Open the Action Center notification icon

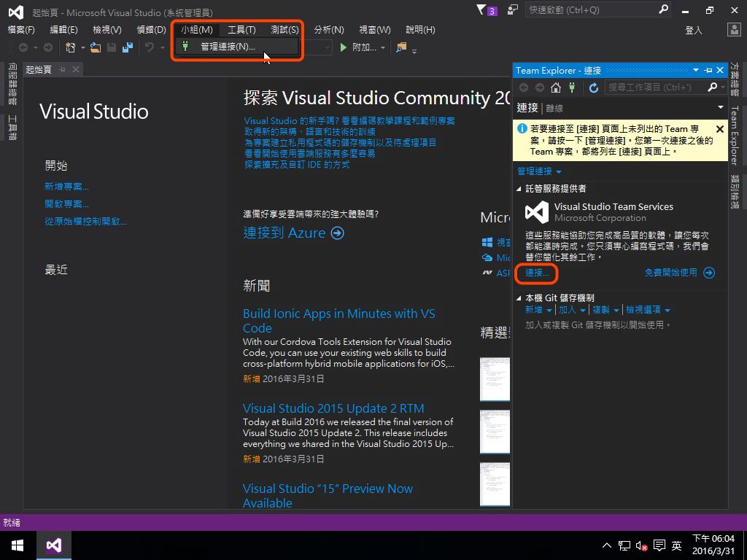[x=659, y=545]
